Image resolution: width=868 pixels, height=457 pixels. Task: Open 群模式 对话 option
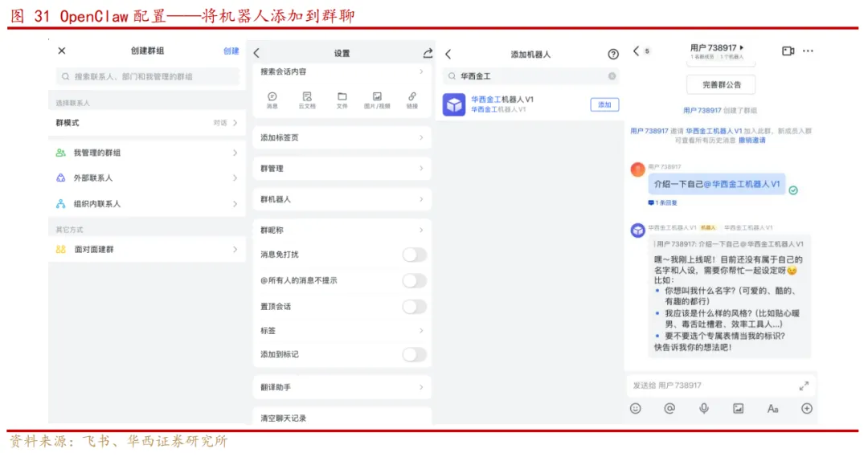coord(147,123)
